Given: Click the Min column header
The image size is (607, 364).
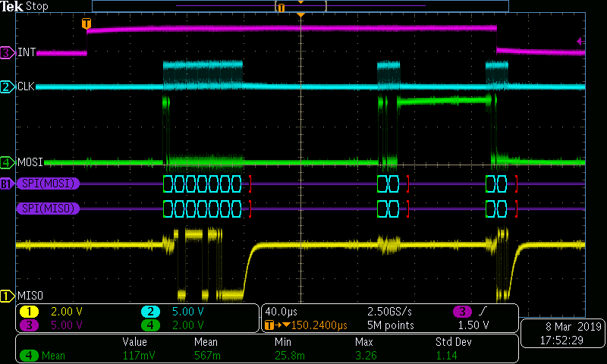Looking at the screenshot, I should coord(282,342).
